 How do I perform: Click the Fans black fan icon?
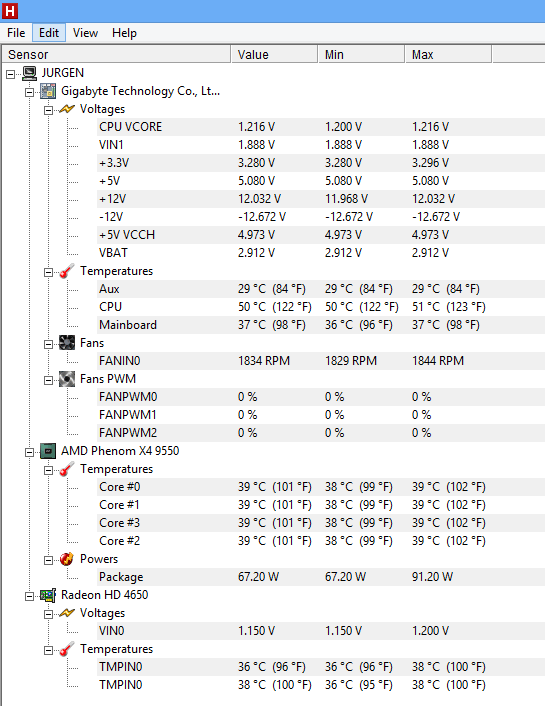(x=67, y=343)
